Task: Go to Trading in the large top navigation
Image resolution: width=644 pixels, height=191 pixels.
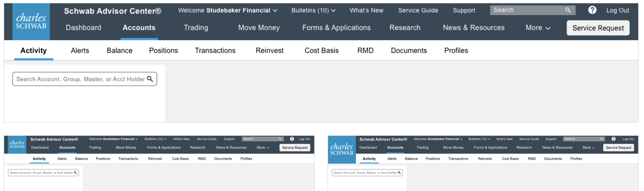Action: click(196, 28)
